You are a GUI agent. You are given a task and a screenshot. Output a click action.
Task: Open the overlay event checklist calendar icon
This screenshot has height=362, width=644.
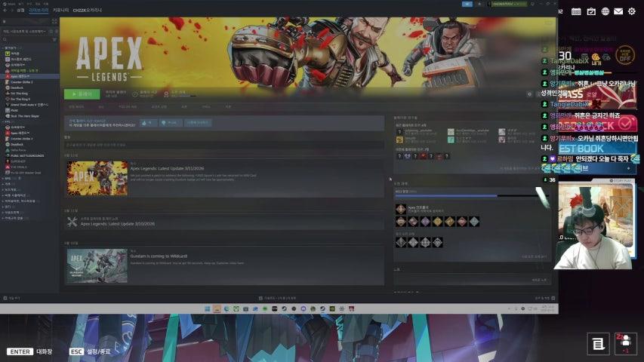point(591,11)
